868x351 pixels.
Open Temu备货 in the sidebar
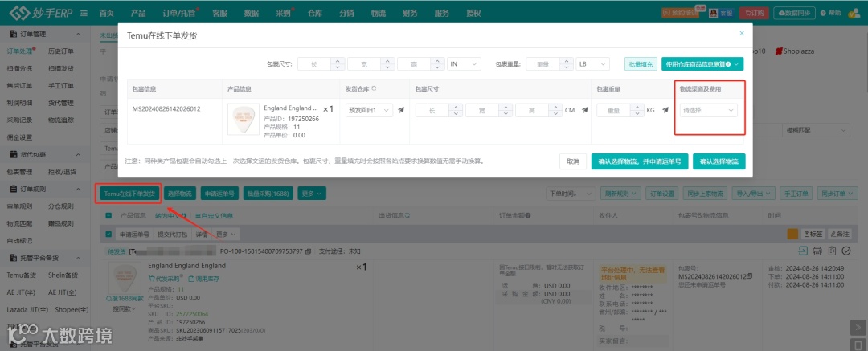(21, 275)
